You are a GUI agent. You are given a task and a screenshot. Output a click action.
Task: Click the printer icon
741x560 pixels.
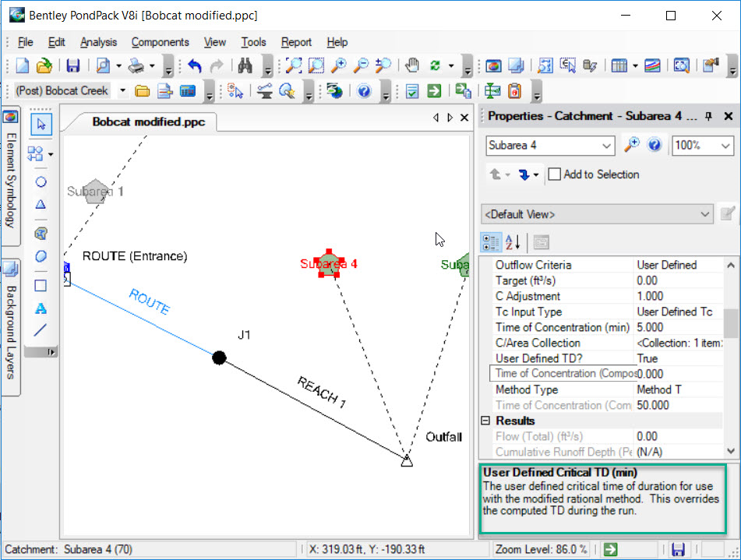pyautogui.click(x=136, y=65)
